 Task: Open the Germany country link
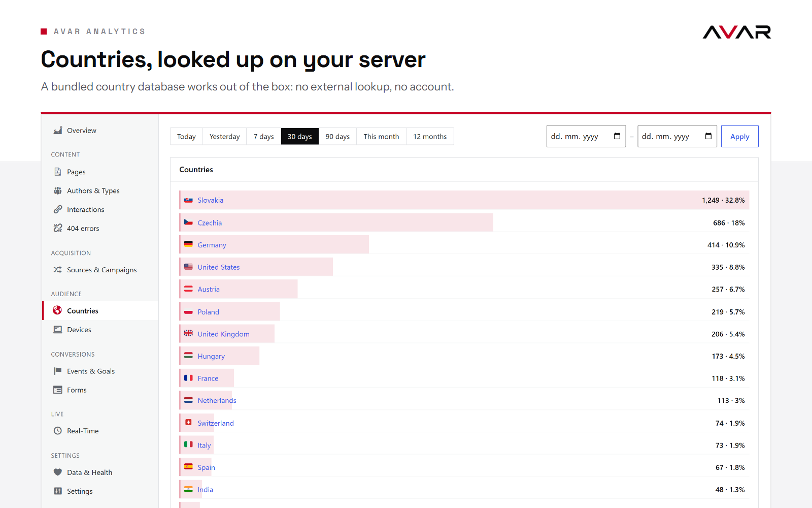tap(212, 245)
